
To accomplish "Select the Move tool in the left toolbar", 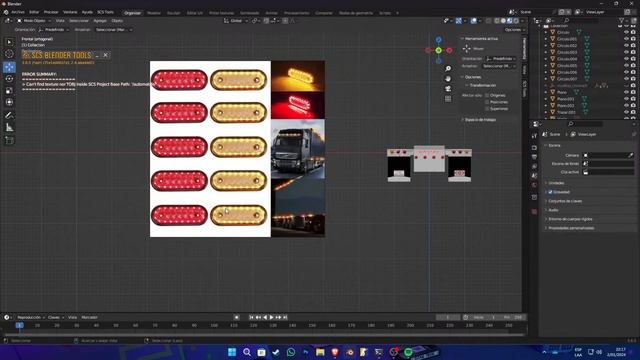I will 9,67.
